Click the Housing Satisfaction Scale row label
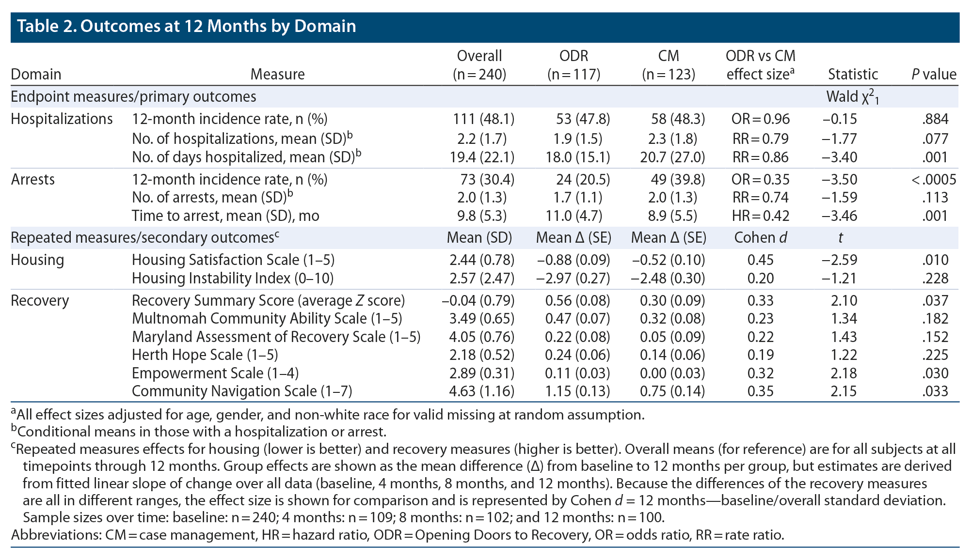This screenshot has height=560, width=972. (x=233, y=260)
